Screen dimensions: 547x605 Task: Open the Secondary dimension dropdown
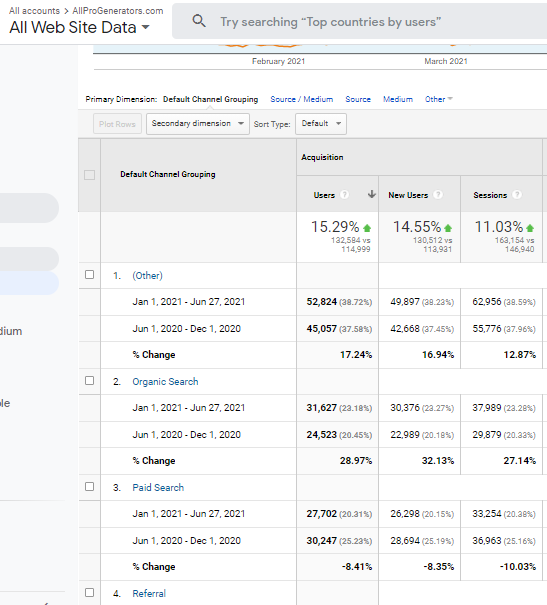198,123
